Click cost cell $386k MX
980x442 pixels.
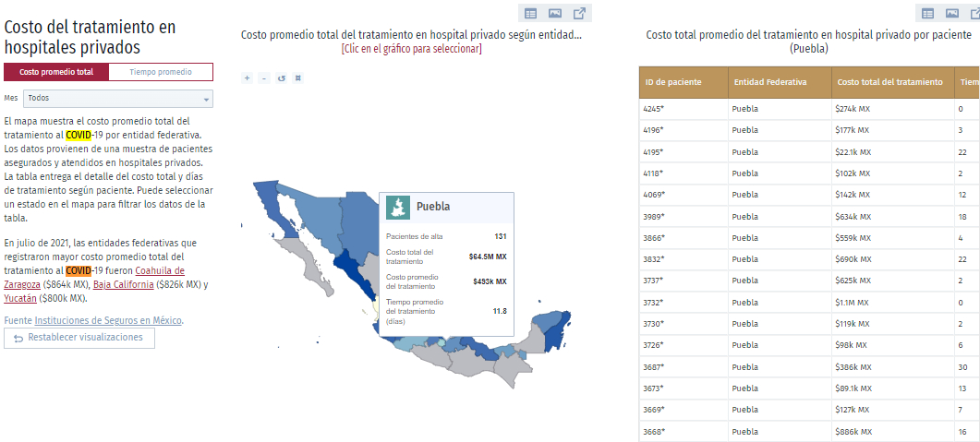[x=892, y=366]
